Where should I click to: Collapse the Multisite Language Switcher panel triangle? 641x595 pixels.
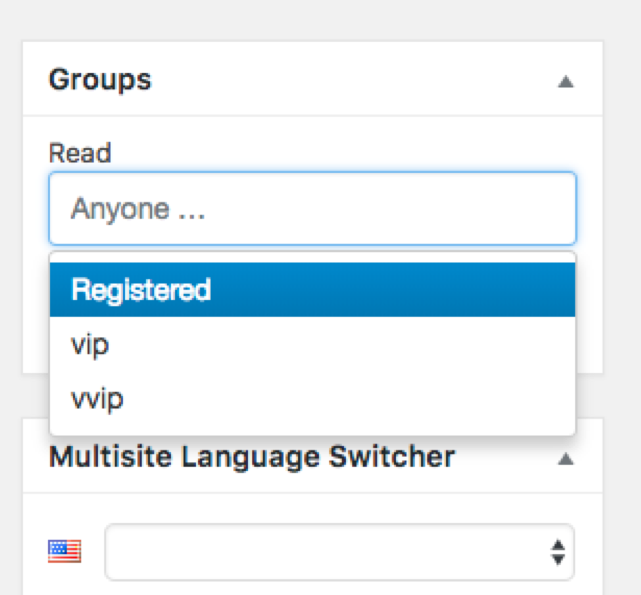pos(566,459)
